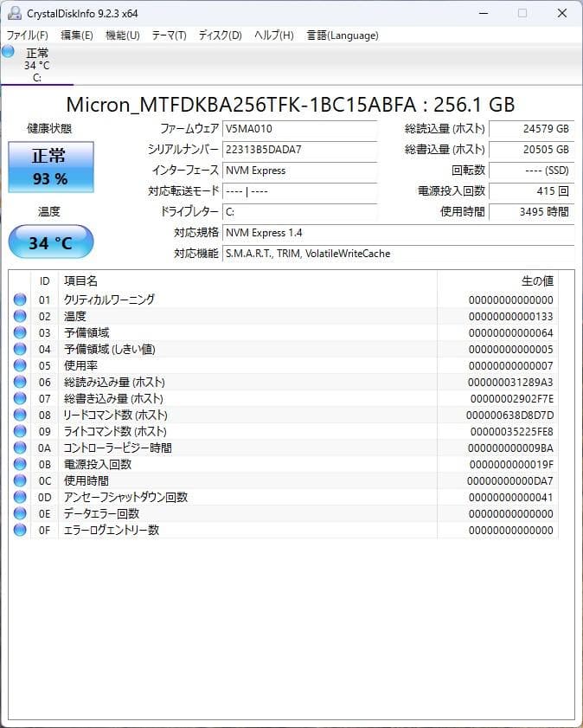The height and width of the screenshot is (728, 583).
Task: Click the power-on hours value 3495 時間
Action: click(x=531, y=212)
